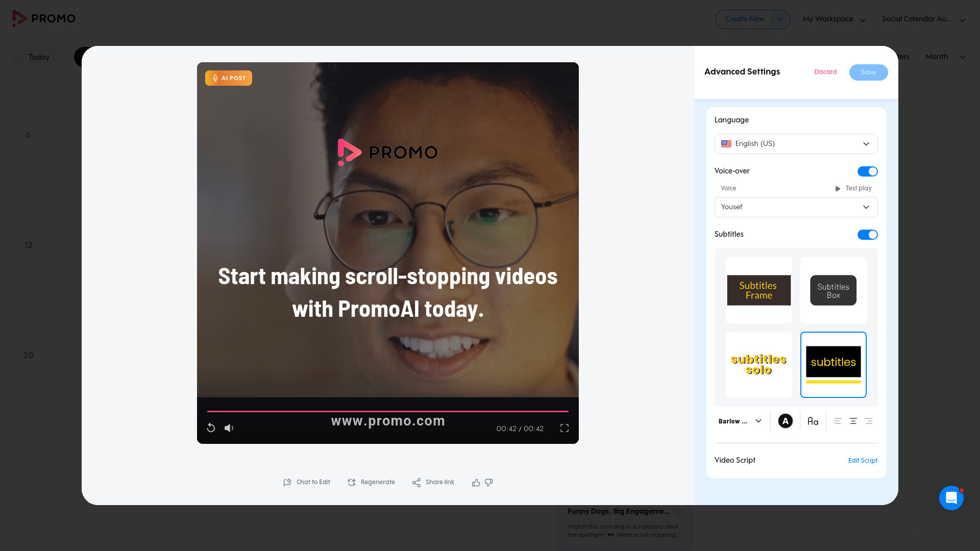Change the subtitle text case (Aa)

point(813,421)
